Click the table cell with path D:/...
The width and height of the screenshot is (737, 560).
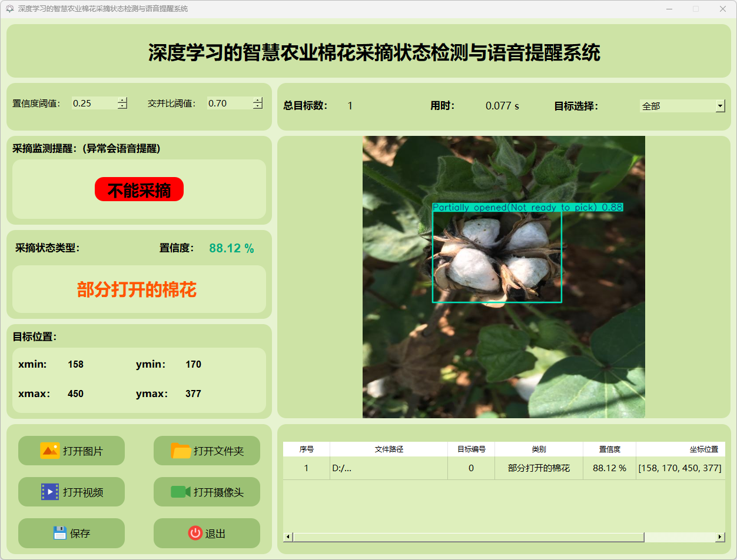[x=389, y=468]
